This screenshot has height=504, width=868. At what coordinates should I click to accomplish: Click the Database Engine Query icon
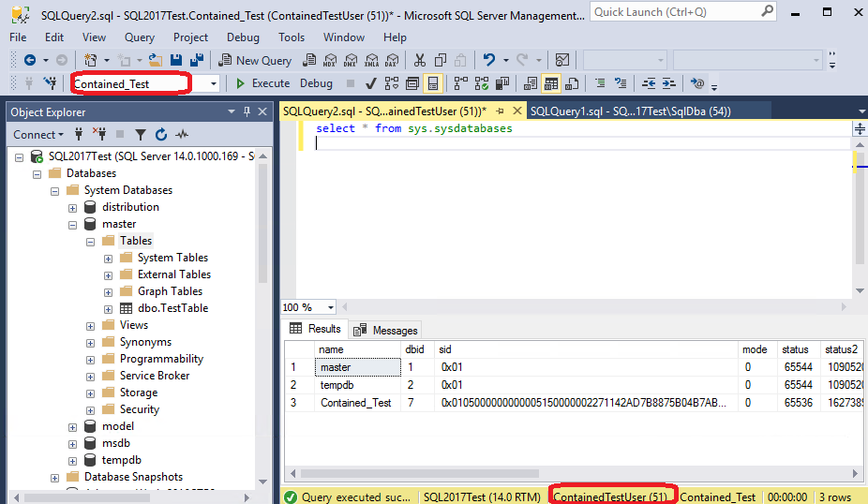[309, 60]
